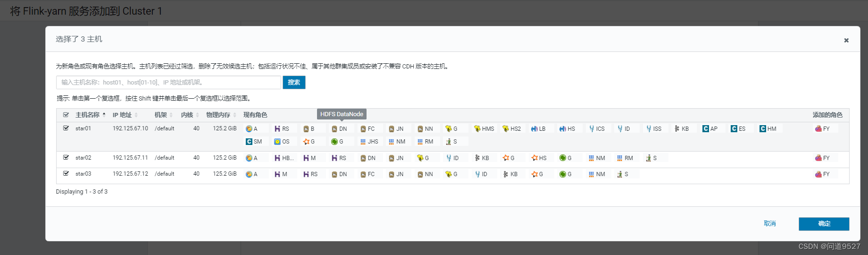
Task: Click the star02 host name
Action: coord(83,158)
